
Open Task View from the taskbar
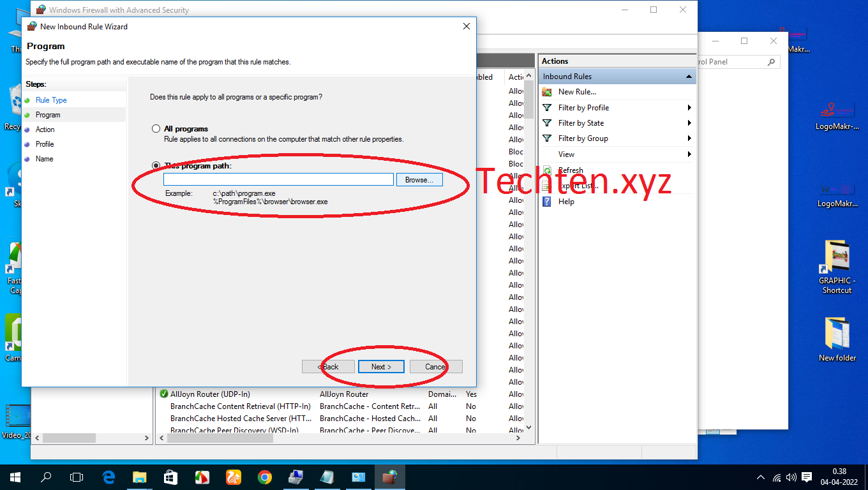77,477
